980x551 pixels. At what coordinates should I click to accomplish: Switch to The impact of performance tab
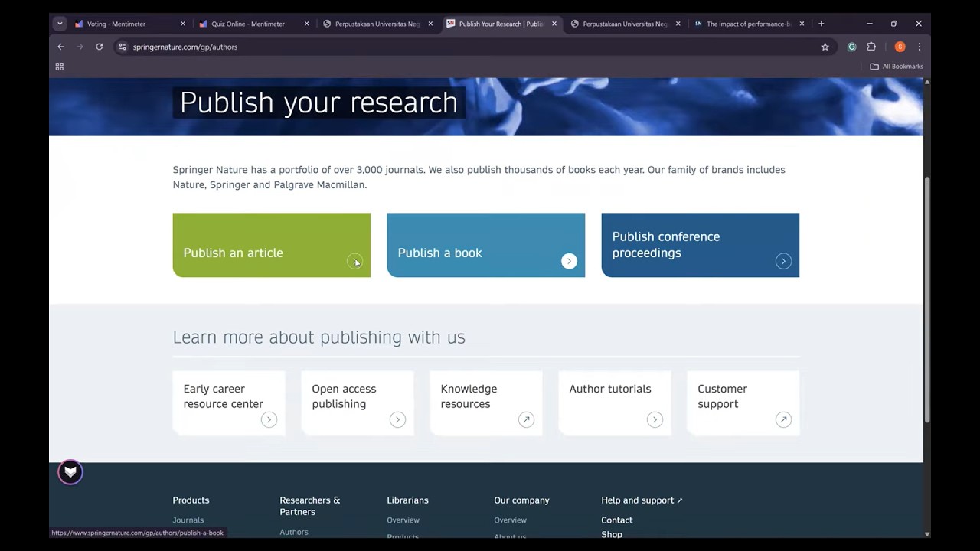[x=749, y=24]
